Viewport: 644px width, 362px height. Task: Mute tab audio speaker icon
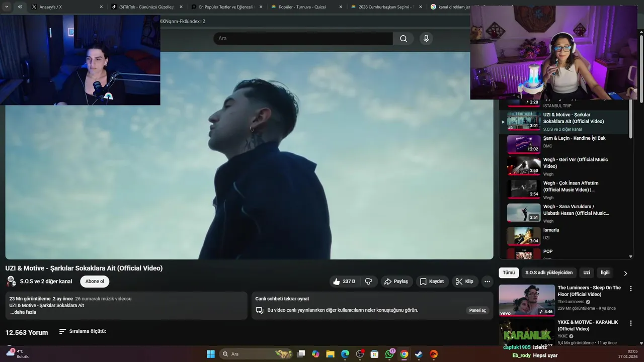pyautogui.click(x=20, y=7)
